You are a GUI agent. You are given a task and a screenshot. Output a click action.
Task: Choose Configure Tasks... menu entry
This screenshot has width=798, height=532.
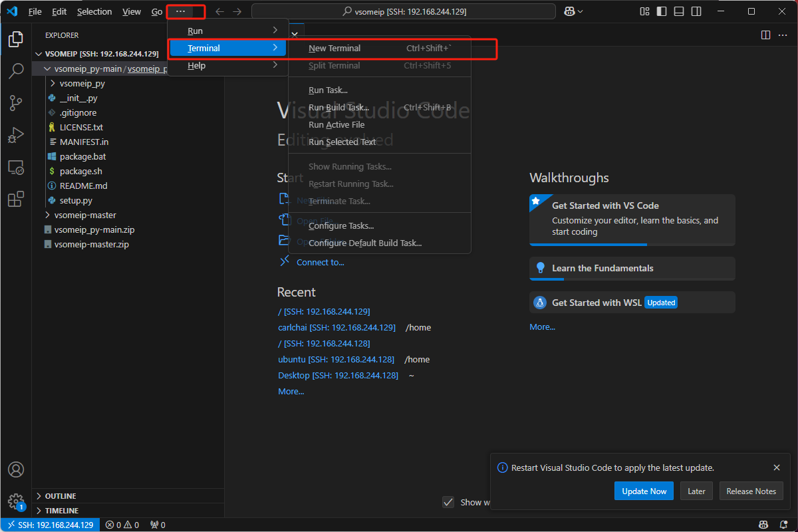click(x=380, y=225)
